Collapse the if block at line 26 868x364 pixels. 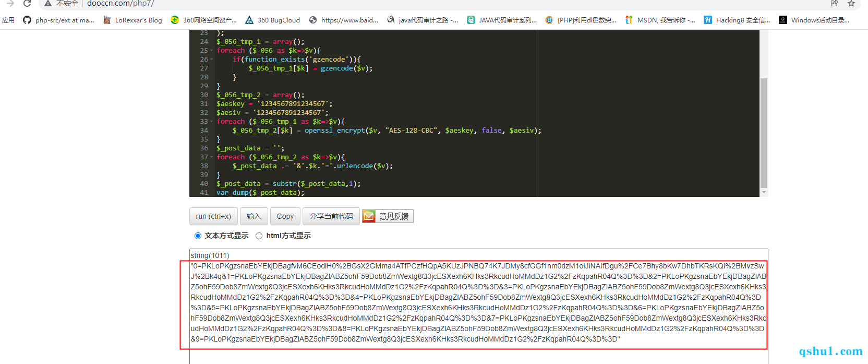coord(211,60)
